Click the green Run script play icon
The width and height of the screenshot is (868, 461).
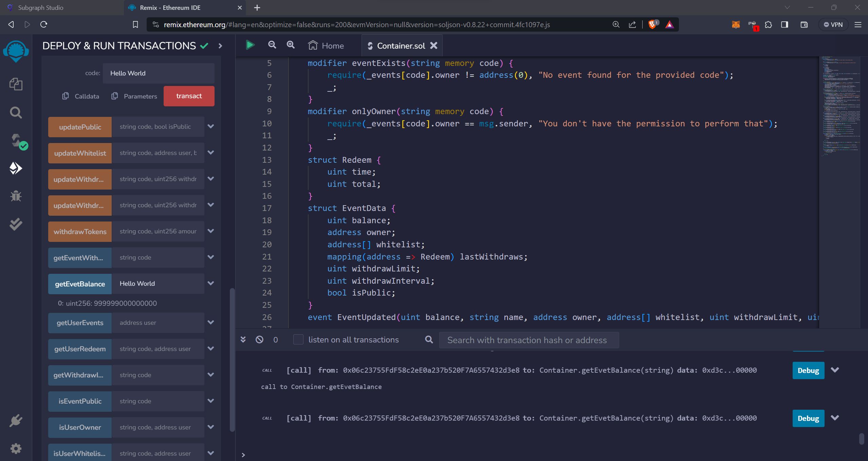[250, 45]
